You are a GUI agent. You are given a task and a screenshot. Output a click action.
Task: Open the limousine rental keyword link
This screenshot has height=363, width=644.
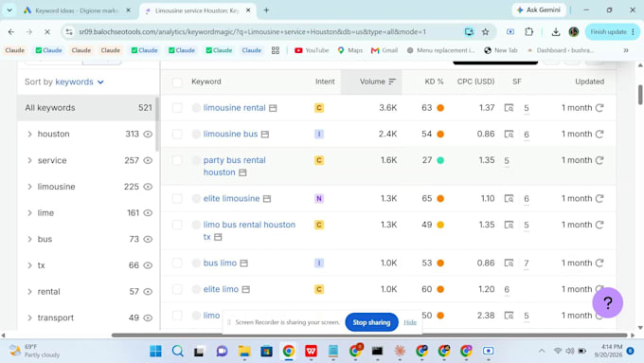coord(235,108)
